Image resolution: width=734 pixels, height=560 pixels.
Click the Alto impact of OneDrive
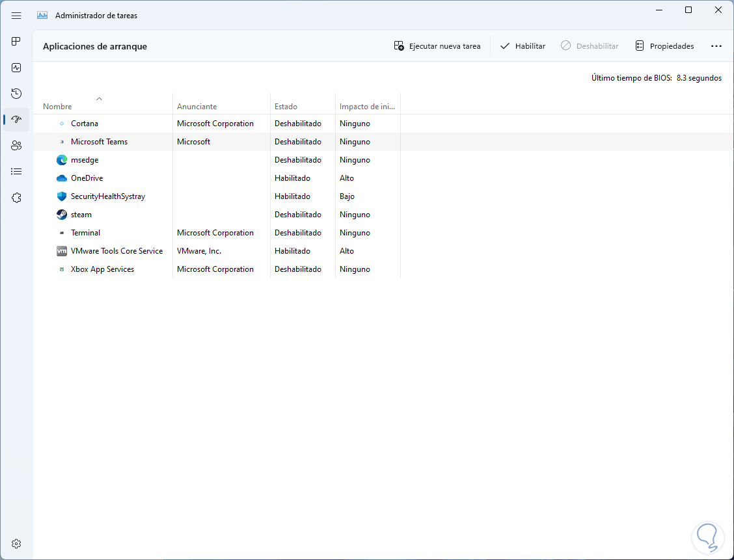coord(346,178)
